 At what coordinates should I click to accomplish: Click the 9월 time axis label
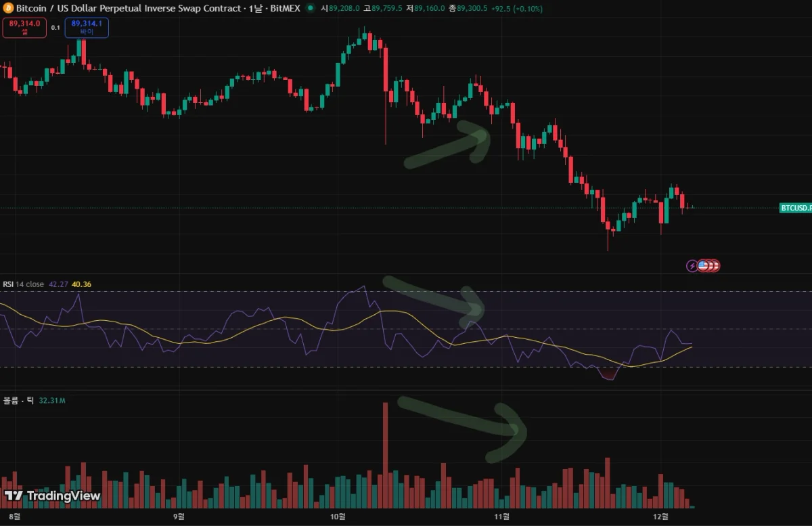(179, 517)
